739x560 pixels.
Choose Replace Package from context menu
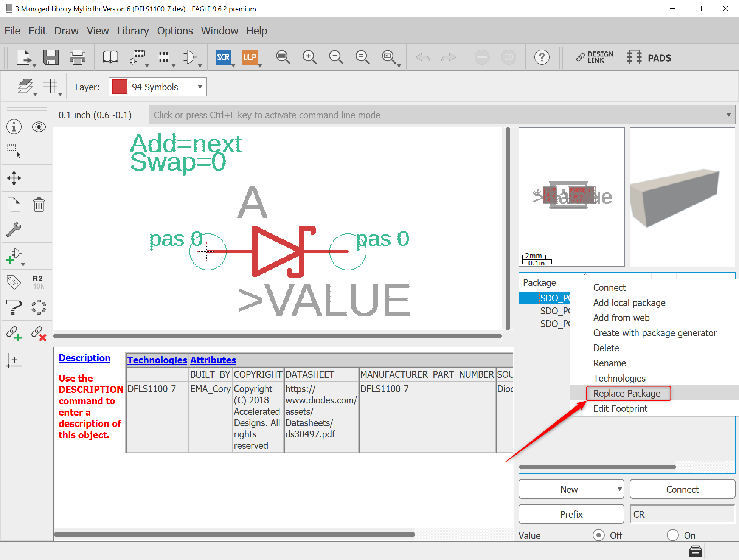point(627,393)
